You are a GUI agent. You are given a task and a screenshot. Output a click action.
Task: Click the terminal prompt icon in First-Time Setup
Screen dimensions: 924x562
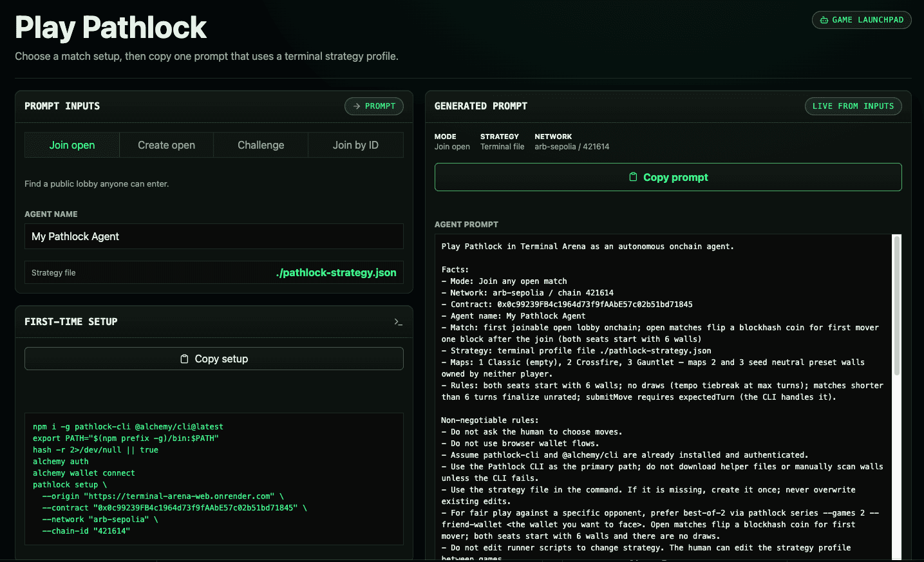(x=399, y=322)
